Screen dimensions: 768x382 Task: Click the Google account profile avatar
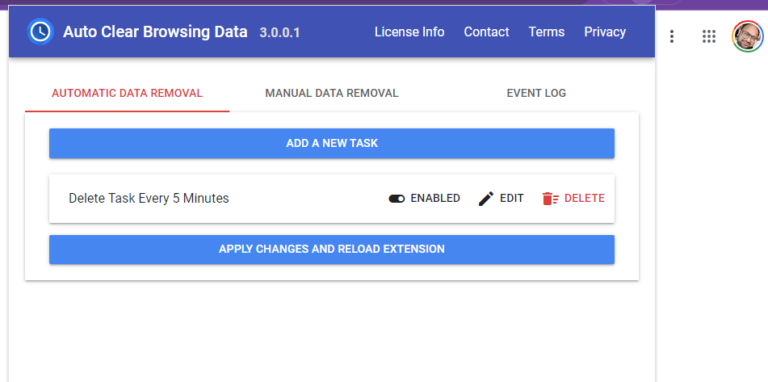748,36
